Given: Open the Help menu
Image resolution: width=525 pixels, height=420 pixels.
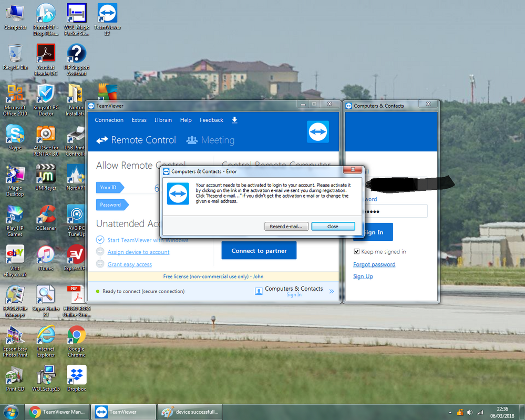Looking at the screenshot, I should click(186, 120).
